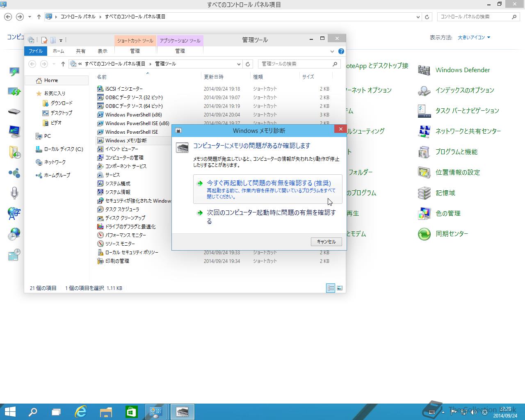Click the コントロール パネルの検索 search box
The width and height of the screenshot is (525, 420).
pos(478,17)
